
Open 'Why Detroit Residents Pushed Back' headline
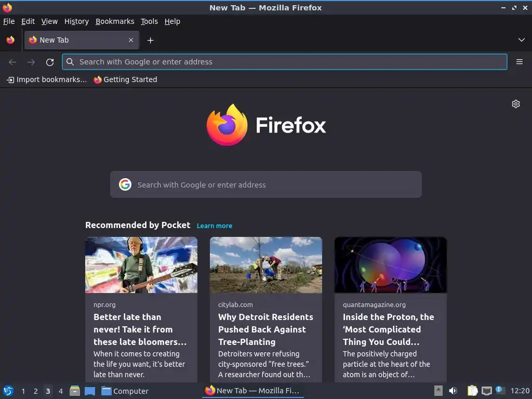point(265,329)
